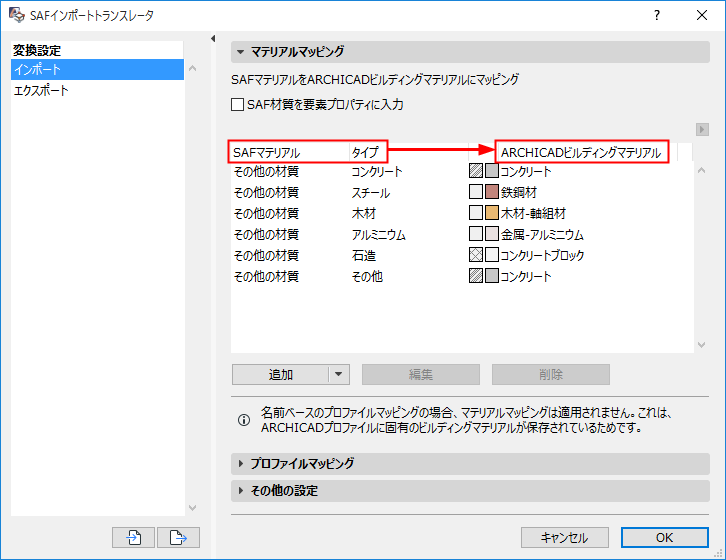This screenshot has width=726, height=560.
Task: Select the row with type 石造
Action: pyautogui.click(x=462, y=255)
